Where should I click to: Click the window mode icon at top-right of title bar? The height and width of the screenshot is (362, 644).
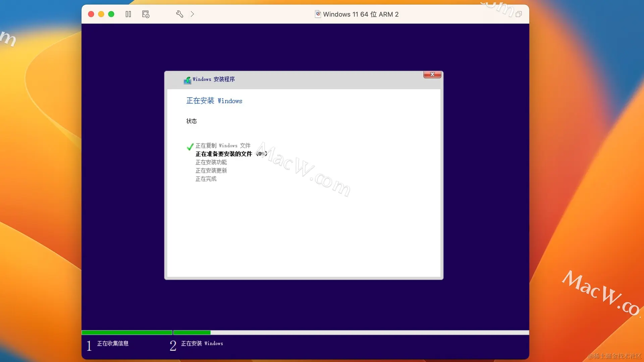click(x=519, y=14)
